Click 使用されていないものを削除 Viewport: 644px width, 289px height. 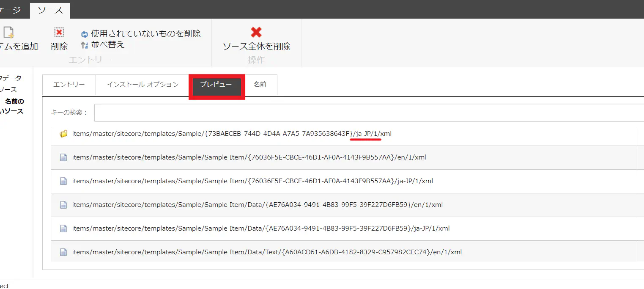pos(146,33)
